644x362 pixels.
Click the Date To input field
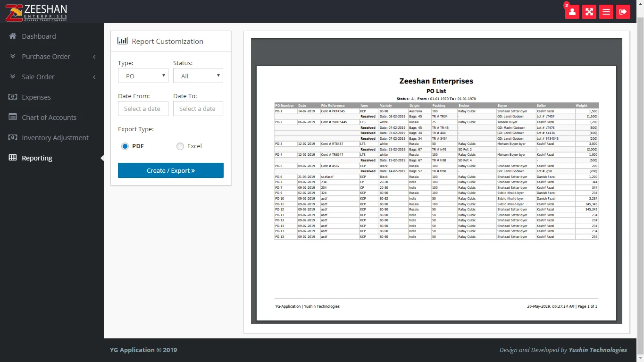coord(198,109)
